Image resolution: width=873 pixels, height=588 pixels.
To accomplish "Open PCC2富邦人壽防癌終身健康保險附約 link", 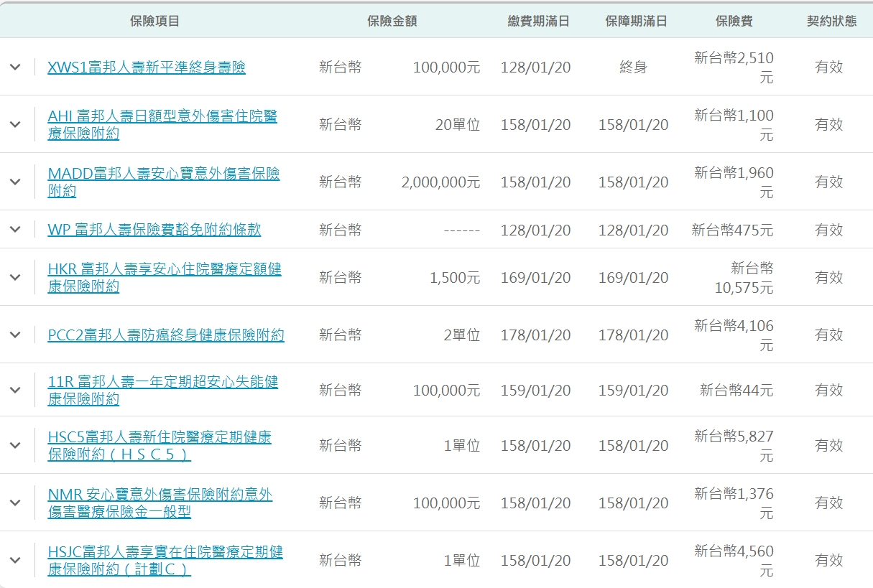I will pos(166,335).
